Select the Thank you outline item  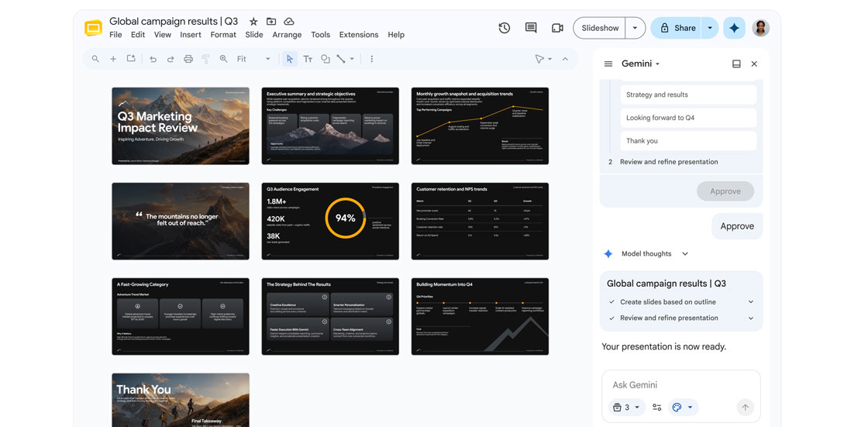point(688,141)
